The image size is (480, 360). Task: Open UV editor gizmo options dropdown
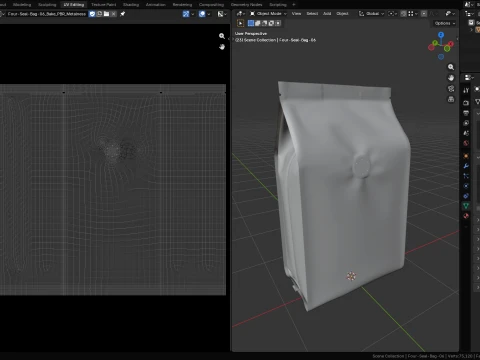193,14
